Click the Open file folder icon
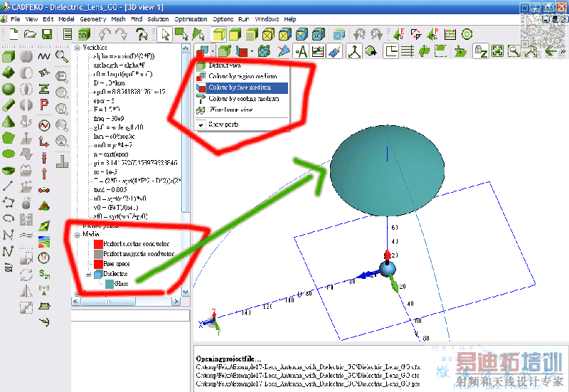 pos(30,34)
